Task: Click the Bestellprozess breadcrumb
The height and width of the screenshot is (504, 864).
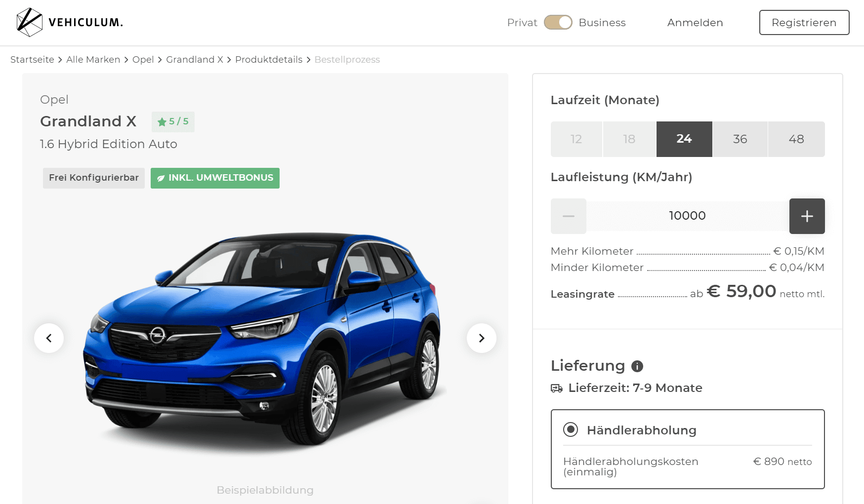Action: [347, 60]
